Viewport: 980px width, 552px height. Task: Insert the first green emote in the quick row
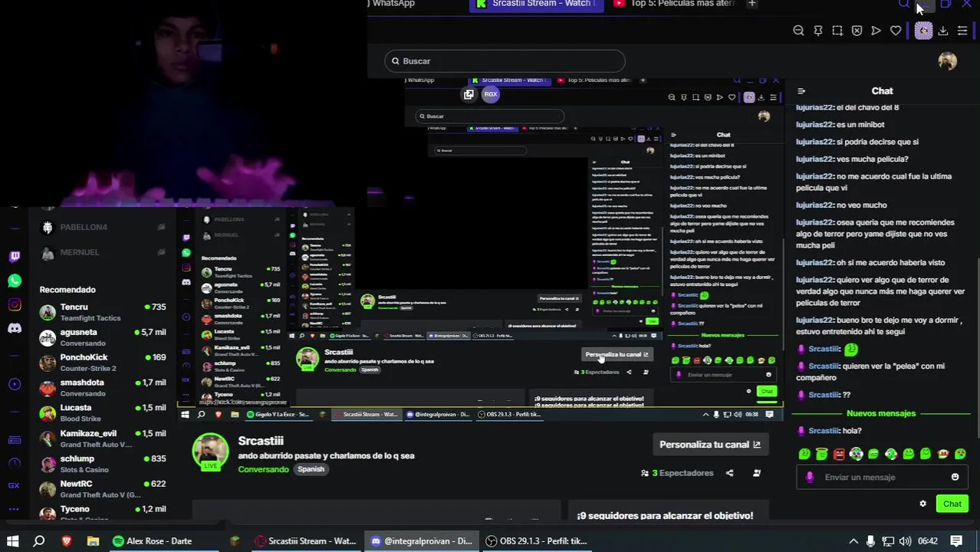804,454
